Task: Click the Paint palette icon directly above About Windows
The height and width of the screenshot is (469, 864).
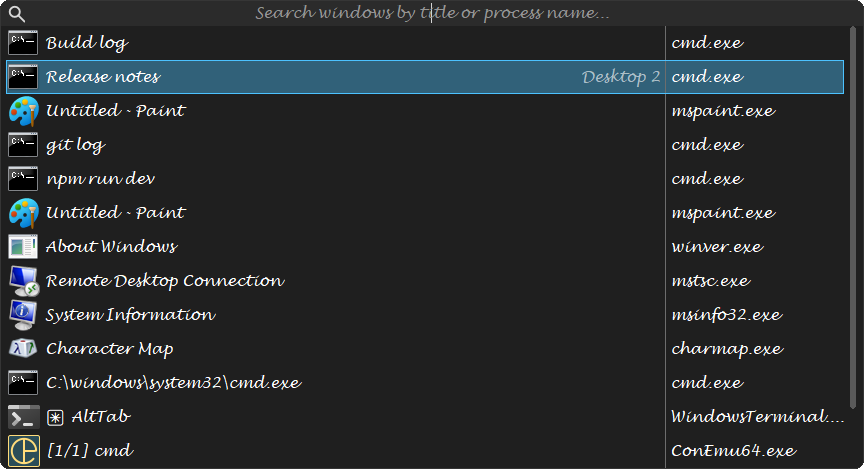Action: (23, 213)
